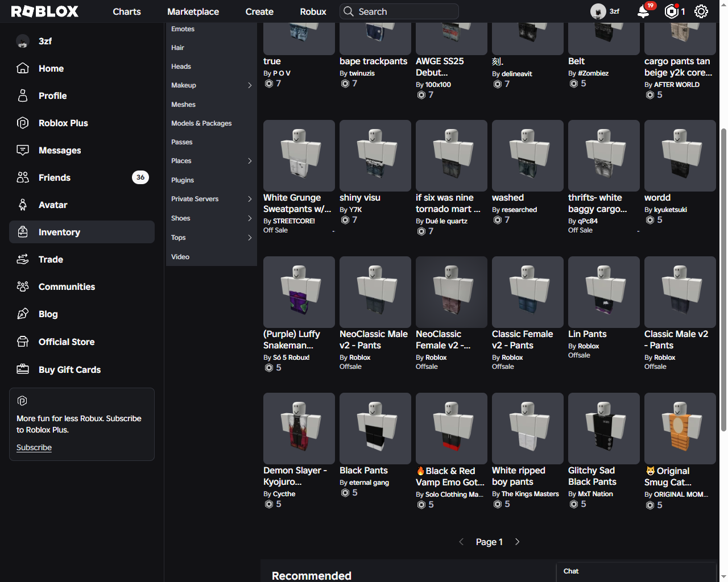Go to the next inventory page
Viewport: 728px width, 582px height.
(517, 542)
